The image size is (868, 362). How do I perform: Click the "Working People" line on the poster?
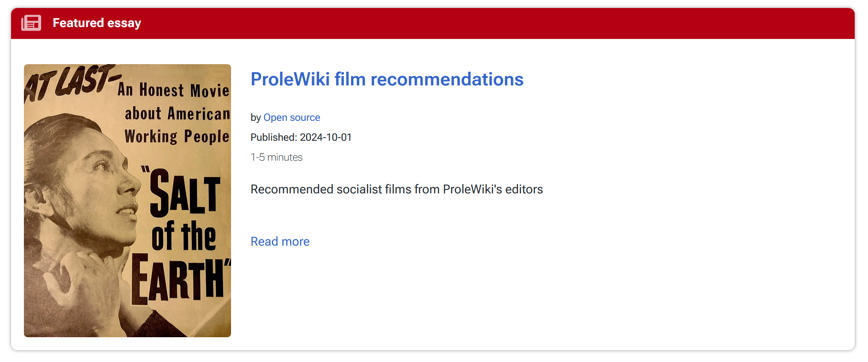[x=177, y=137]
